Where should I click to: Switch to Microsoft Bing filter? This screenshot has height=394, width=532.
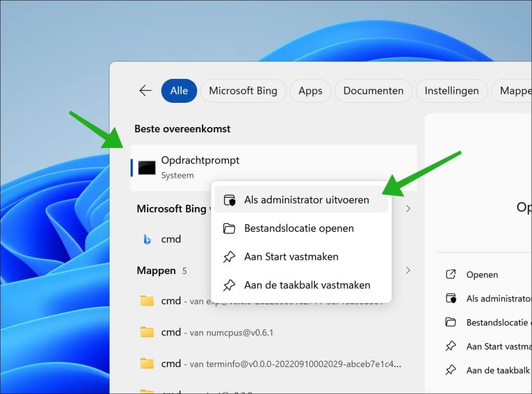(243, 90)
